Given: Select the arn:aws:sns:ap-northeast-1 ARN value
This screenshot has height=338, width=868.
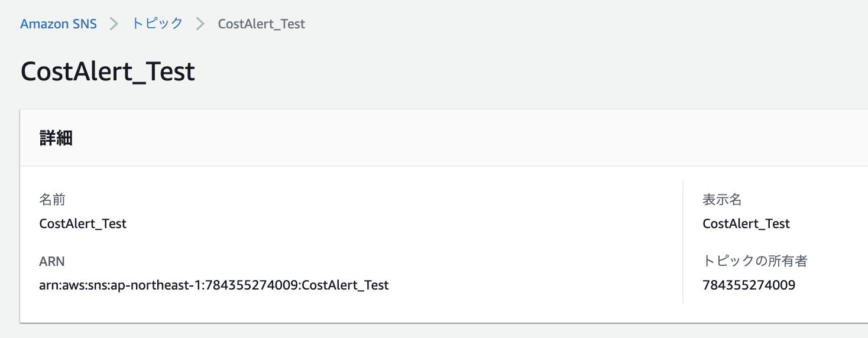Looking at the screenshot, I should click(x=214, y=285).
